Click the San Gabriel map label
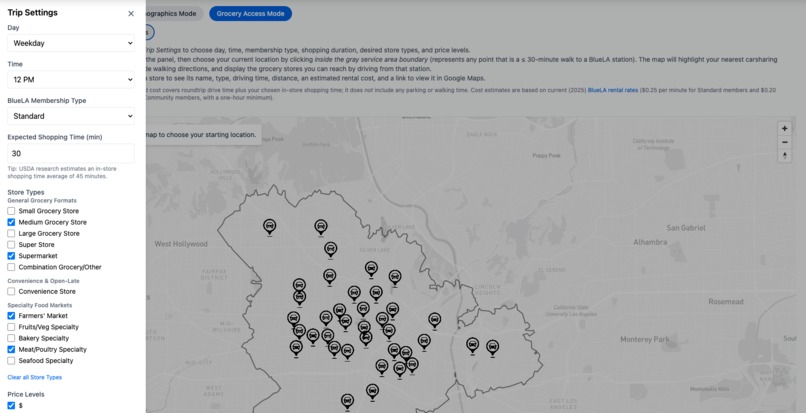 (686, 228)
